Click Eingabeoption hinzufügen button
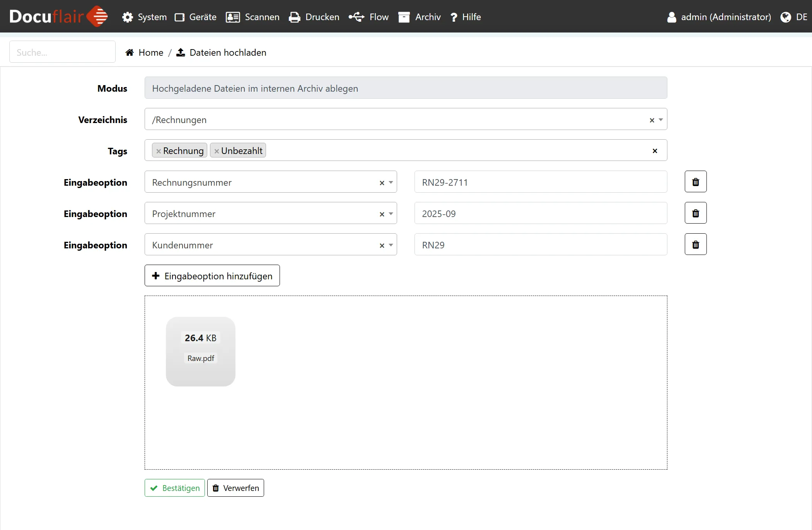This screenshot has height=530, width=812. coord(212,276)
